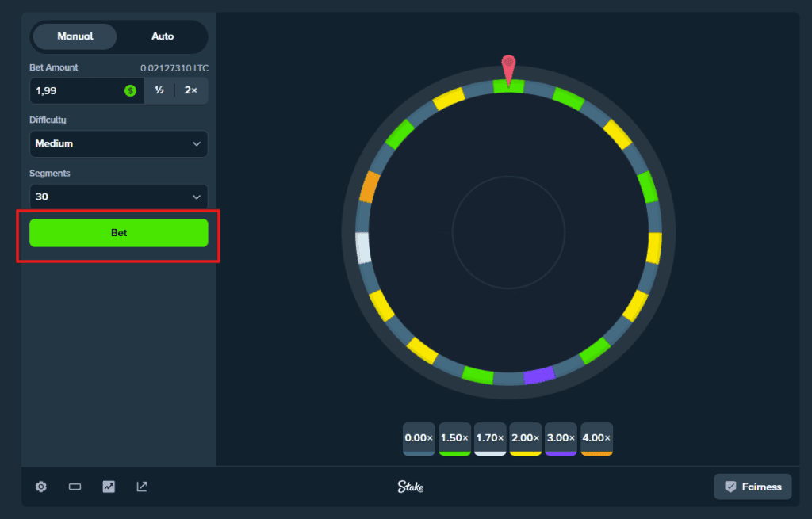
Task: Open the game settings gear icon
Action: [40, 487]
